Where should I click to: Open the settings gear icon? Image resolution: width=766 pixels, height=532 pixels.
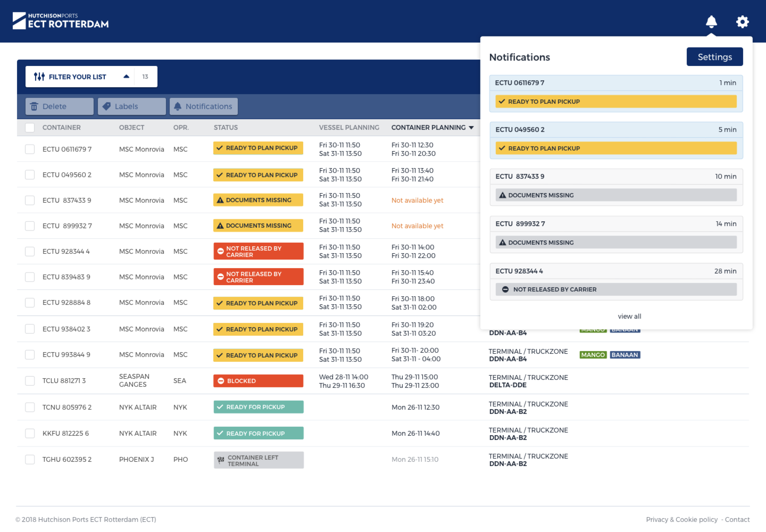click(x=742, y=22)
